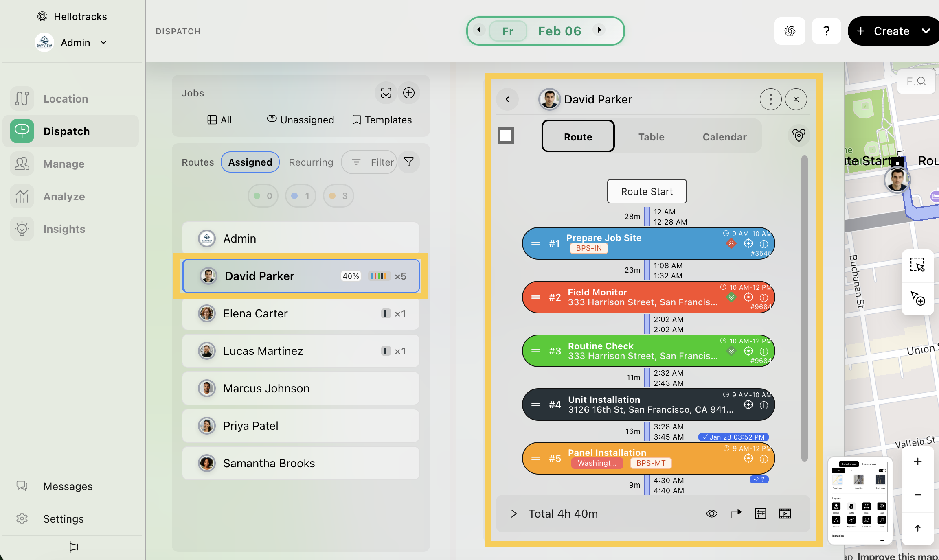This screenshot has width=939, height=560.
Task: Click the import jobs icon in Jobs panel
Action: click(386, 93)
